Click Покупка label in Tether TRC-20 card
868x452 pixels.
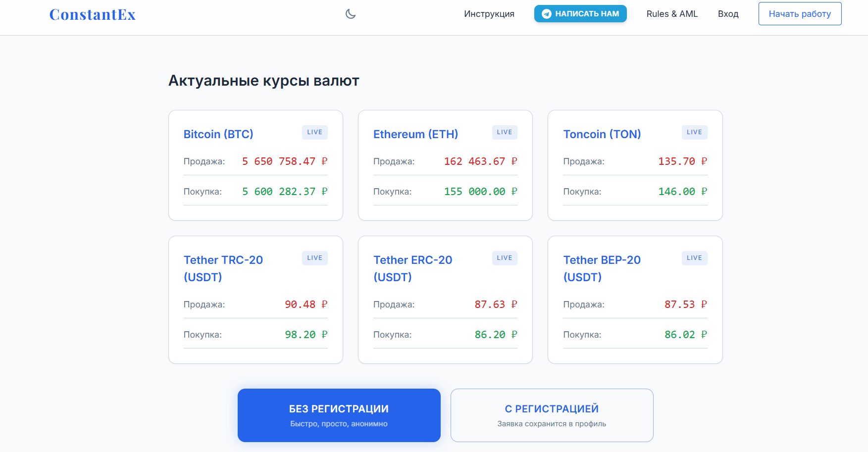click(203, 335)
